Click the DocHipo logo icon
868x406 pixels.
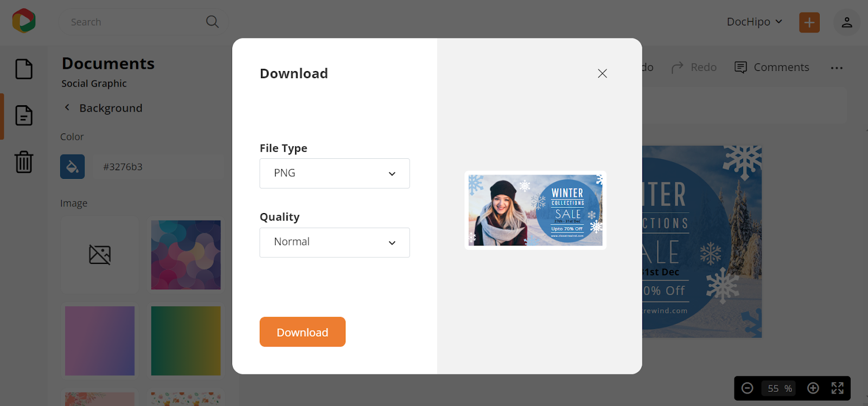[x=24, y=21]
